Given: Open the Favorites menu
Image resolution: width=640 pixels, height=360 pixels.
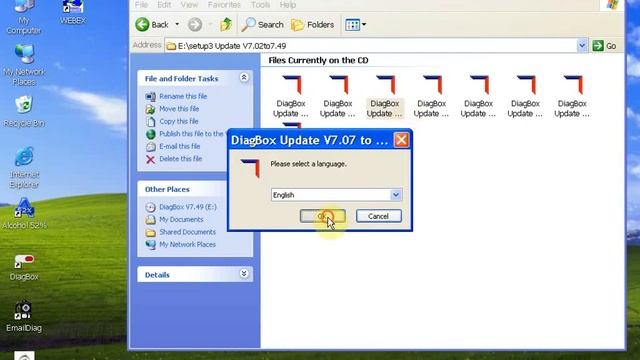Looking at the screenshot, I should point(224,5).
